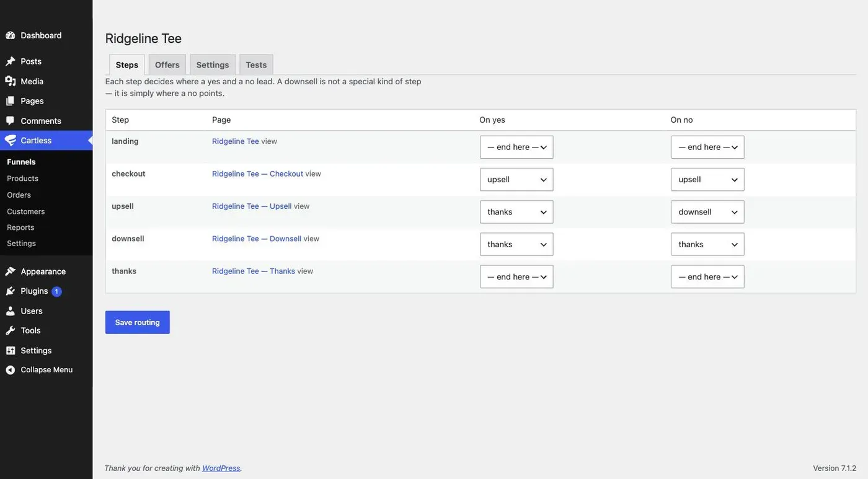Click the Dashboard gauge icon

[x=11, y=35]
